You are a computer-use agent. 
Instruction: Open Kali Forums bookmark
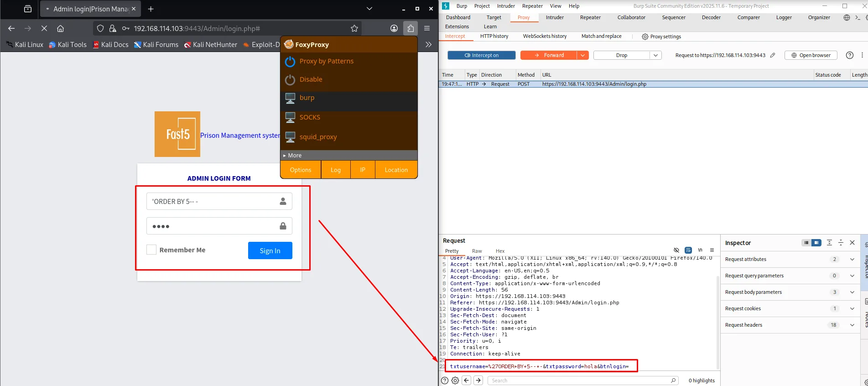(x=156, y=44)
